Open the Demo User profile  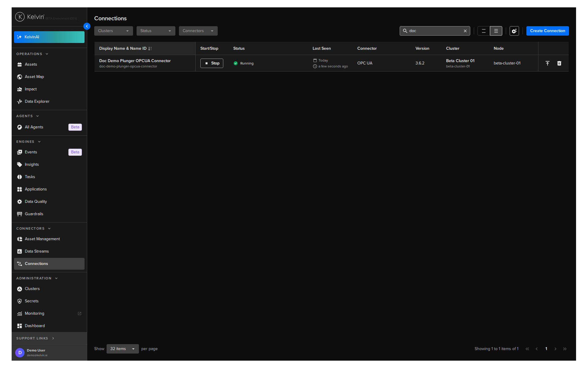[49, 353]
